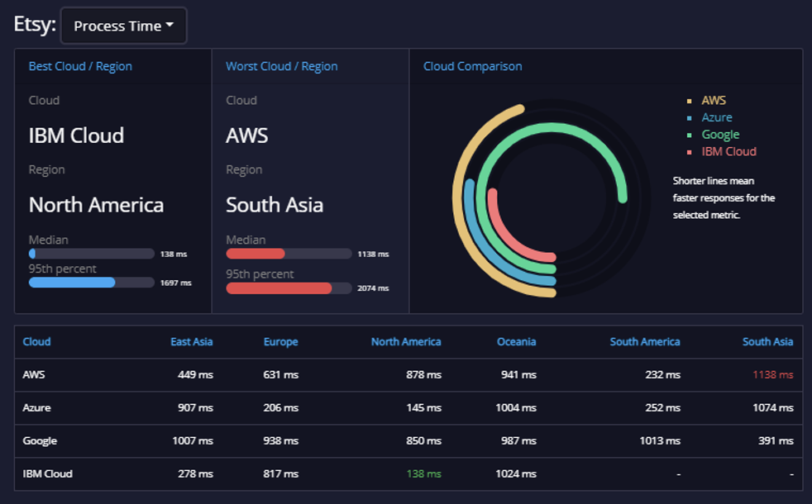Click the Cloud Comparison heading
Screen dimensions: 812x504
pyautogui.click(x=472, y=66)
